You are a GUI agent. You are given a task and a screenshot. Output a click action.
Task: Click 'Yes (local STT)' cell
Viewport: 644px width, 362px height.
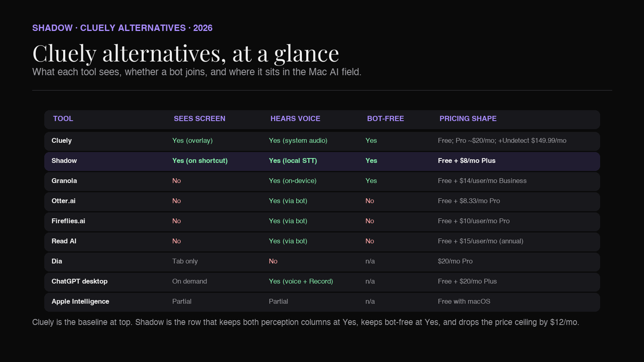tap(293, 161)
